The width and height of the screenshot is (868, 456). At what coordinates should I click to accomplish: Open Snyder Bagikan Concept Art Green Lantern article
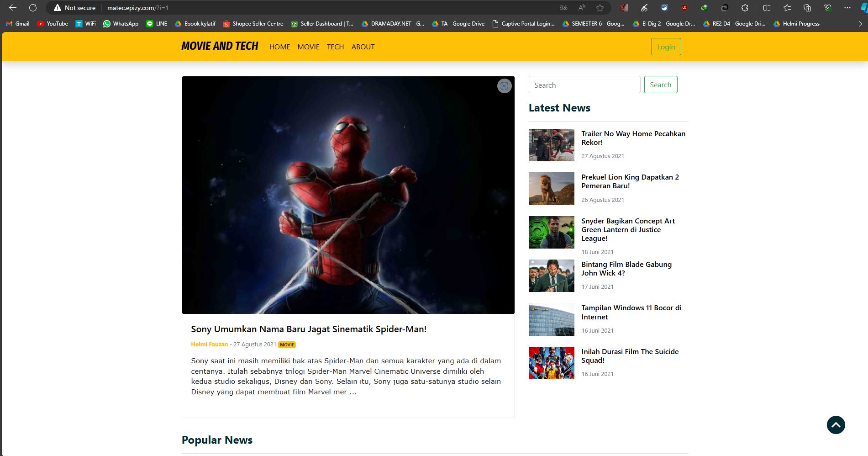[x=628, y=229]
